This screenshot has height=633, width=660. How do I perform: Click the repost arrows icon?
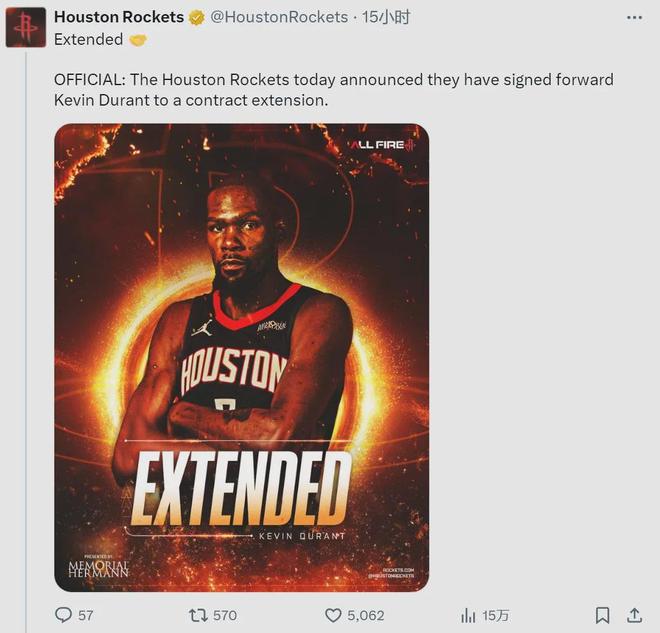(197, 615)
